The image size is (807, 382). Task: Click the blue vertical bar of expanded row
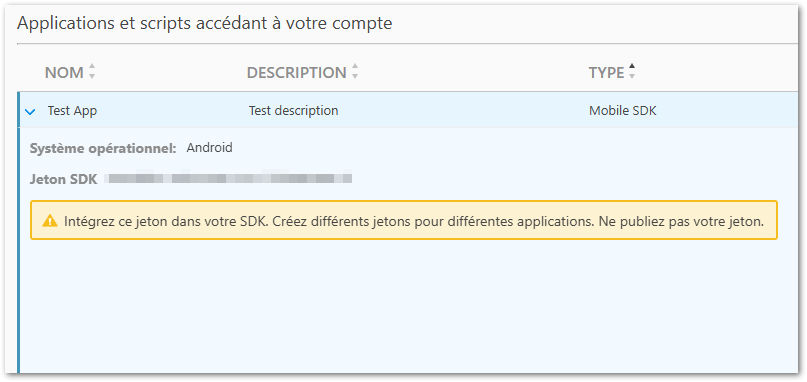coord(19,232)
